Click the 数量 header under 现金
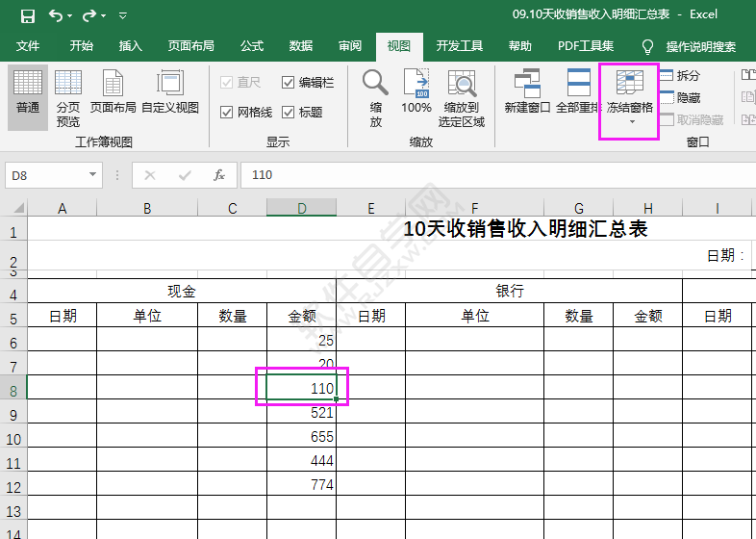The image size is (756, 539). pos(232,315)
